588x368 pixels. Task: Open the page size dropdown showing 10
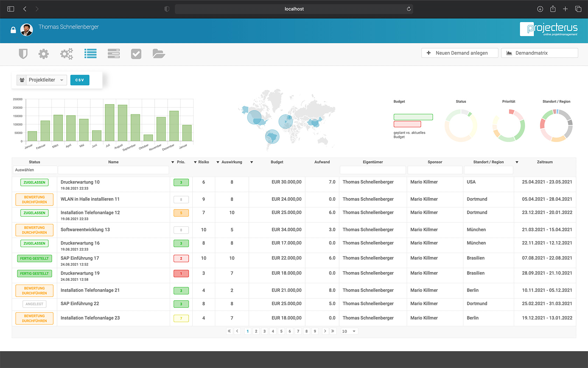point(349,331)
